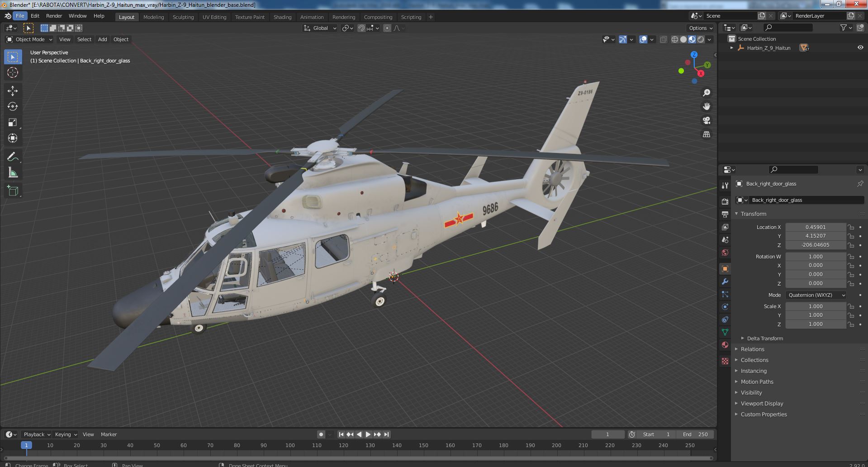Open the Object Constraint properties tab
Screen dimensions: 868x467
click(x=725, y=319)
